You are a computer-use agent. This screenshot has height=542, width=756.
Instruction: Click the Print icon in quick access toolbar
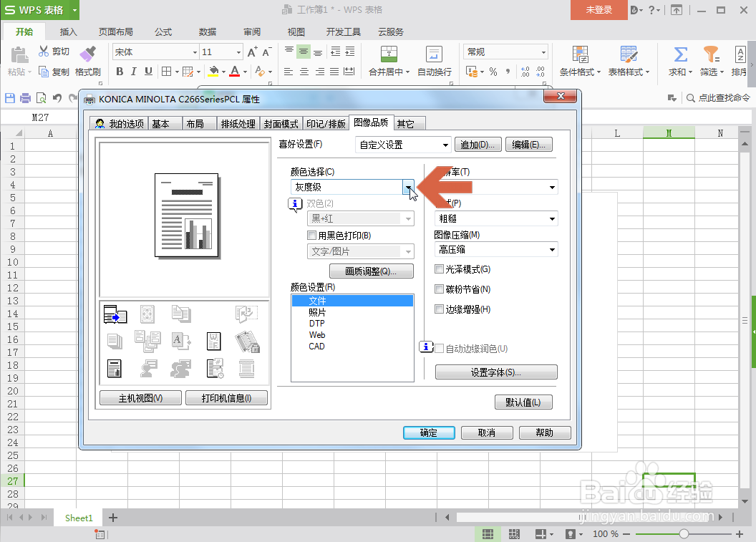point(25,98)
